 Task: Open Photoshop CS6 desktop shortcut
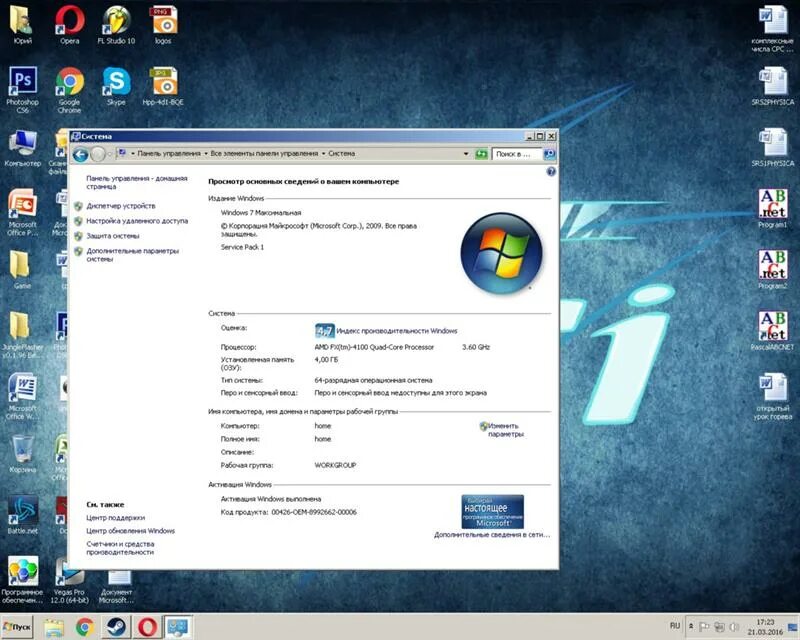22,89
